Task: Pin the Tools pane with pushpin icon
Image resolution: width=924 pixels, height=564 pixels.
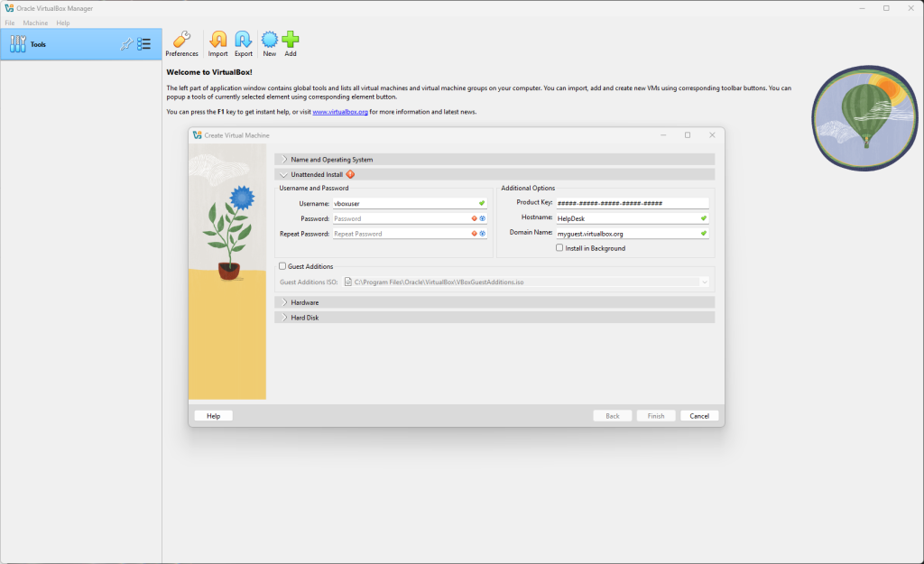Action: (x=126, y=43)
